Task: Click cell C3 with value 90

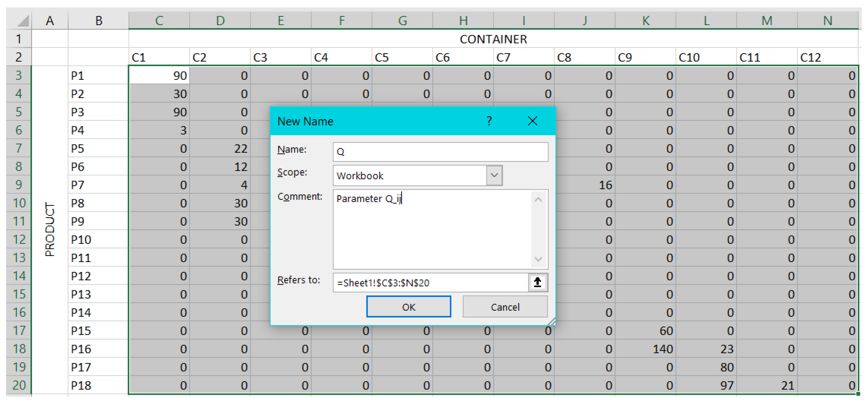Action: (x=159, y=75)
